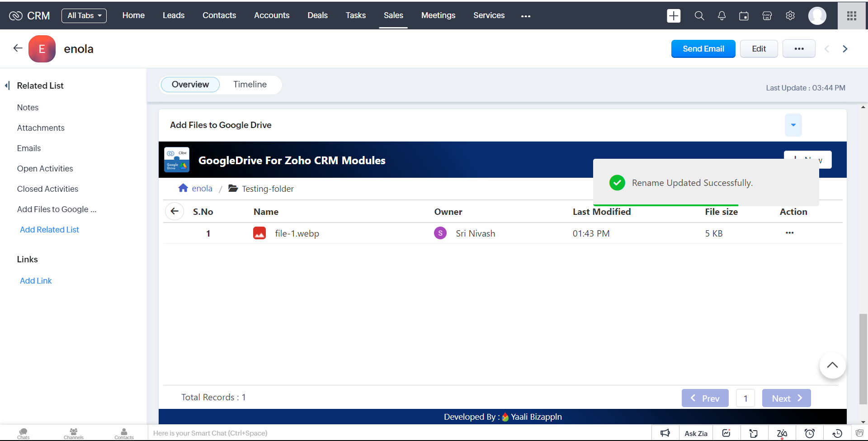868x441 pixels.
Task: Open the notifications bell icon
Action: pyautogui.click(x=722, y=16)
